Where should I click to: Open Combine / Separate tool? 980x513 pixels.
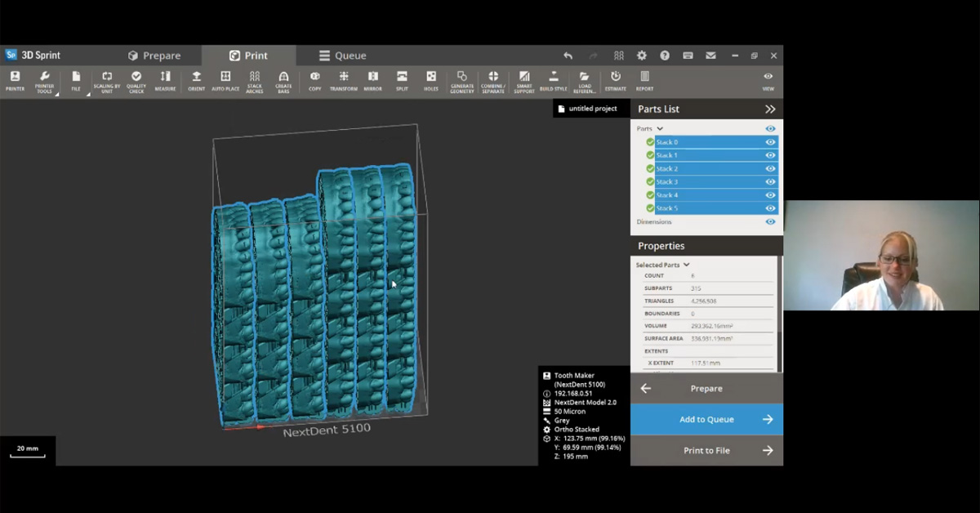493,81
